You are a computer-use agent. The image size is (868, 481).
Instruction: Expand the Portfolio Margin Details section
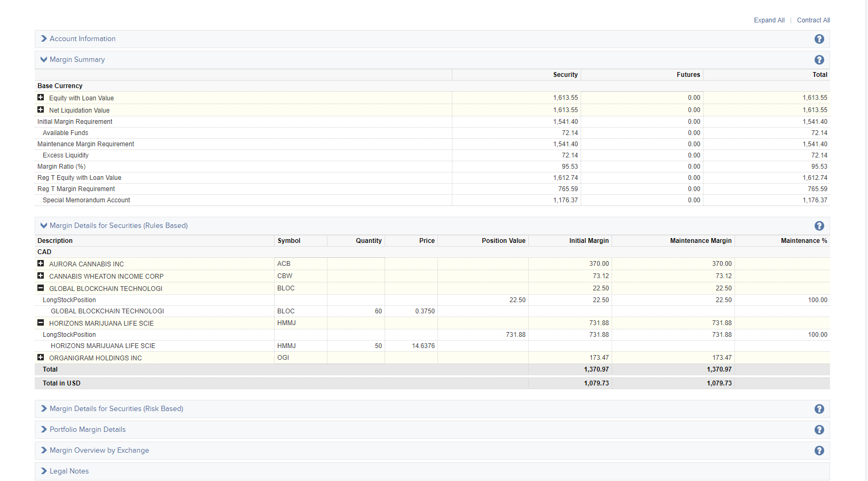(83, 430)
